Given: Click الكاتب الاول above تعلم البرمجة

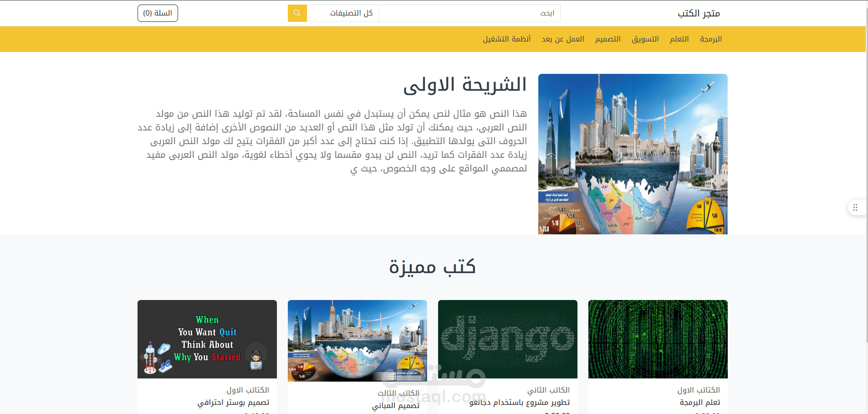Looking at the screenshot, I should 699,390.
